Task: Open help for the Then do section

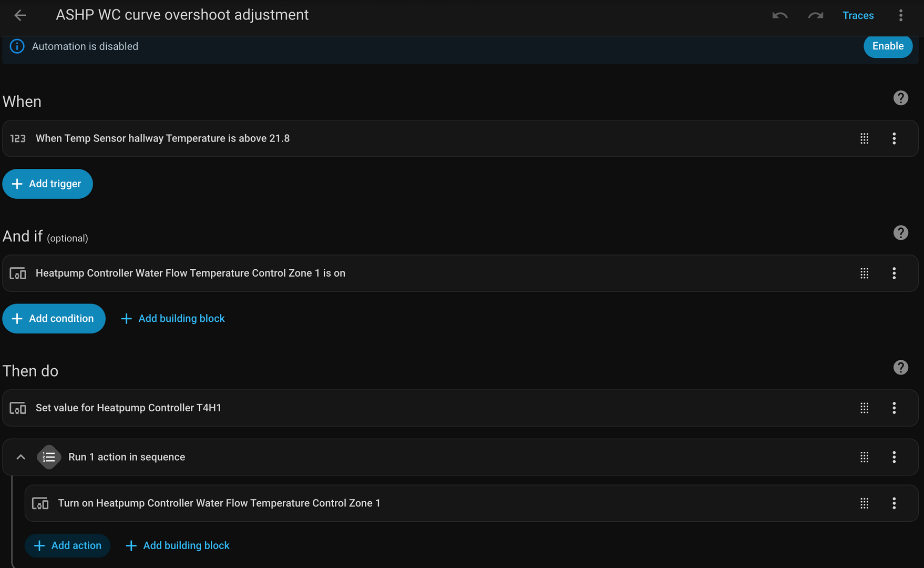Action: pos(900,367)
